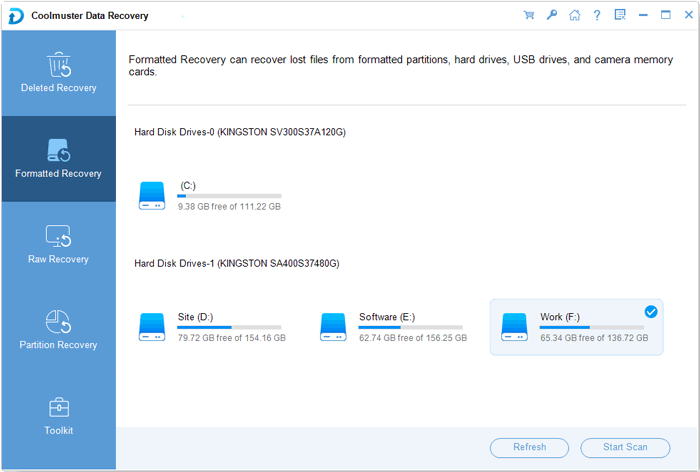The width and height of the screenshot is (700, 472).
Task: Click the Coolmuster Data Recovery title
Action: point(90,16)
